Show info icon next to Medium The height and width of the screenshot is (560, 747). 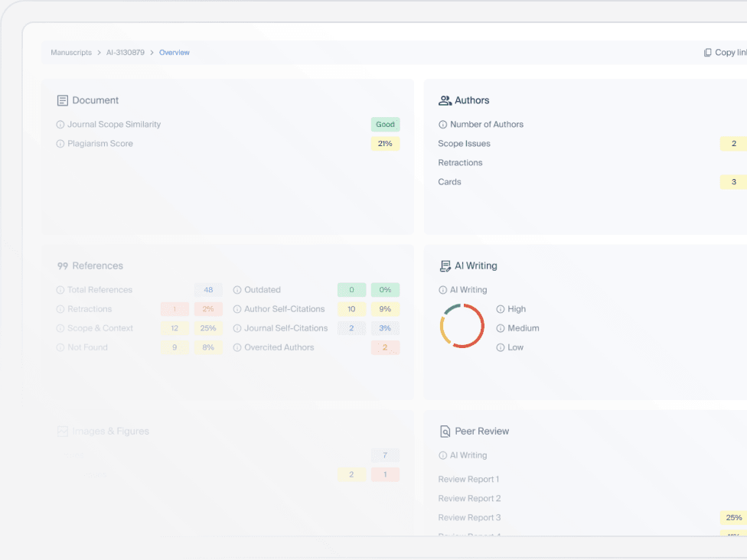click(501, 328)
